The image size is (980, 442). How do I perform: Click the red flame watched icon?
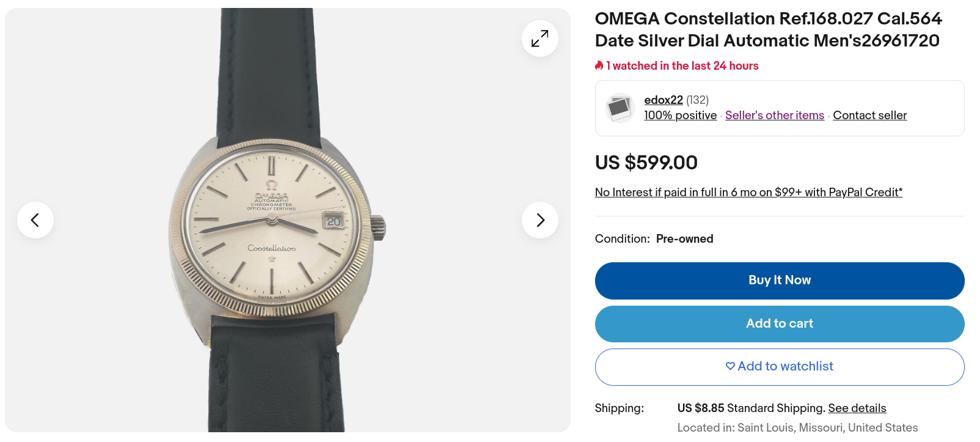click(599, 65)
